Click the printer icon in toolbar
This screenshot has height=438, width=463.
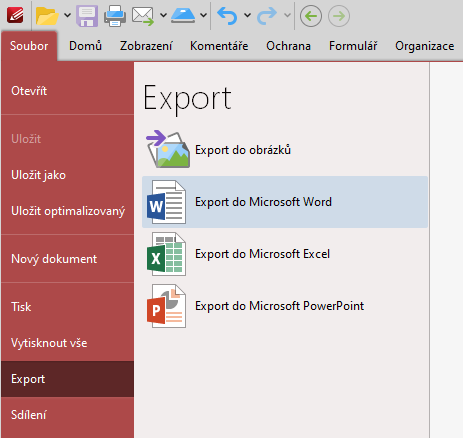[x=115, y=16]
